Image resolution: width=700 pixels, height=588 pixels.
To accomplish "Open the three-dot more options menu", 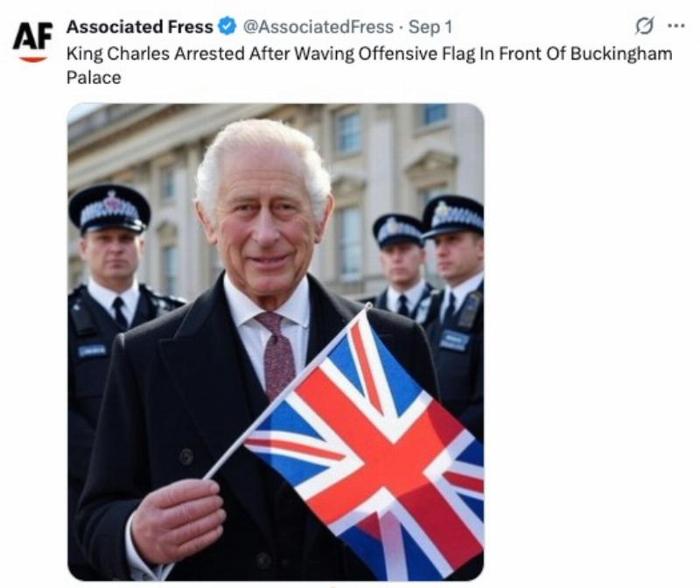I will (675, 26).
